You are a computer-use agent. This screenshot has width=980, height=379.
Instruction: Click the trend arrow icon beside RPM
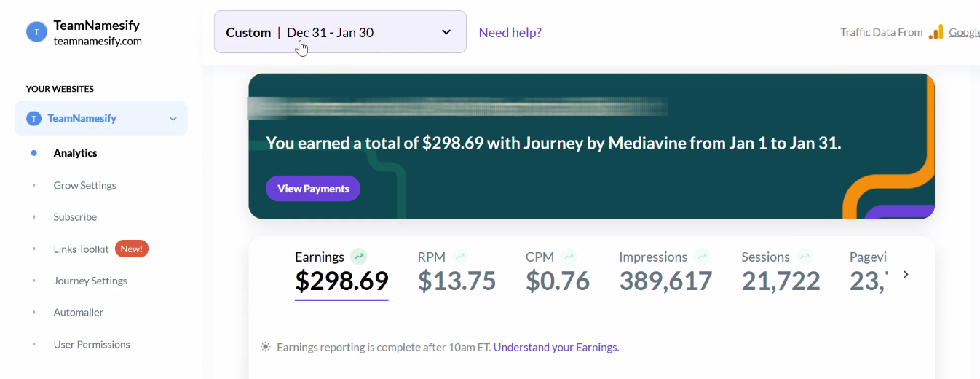click(459, 257)
